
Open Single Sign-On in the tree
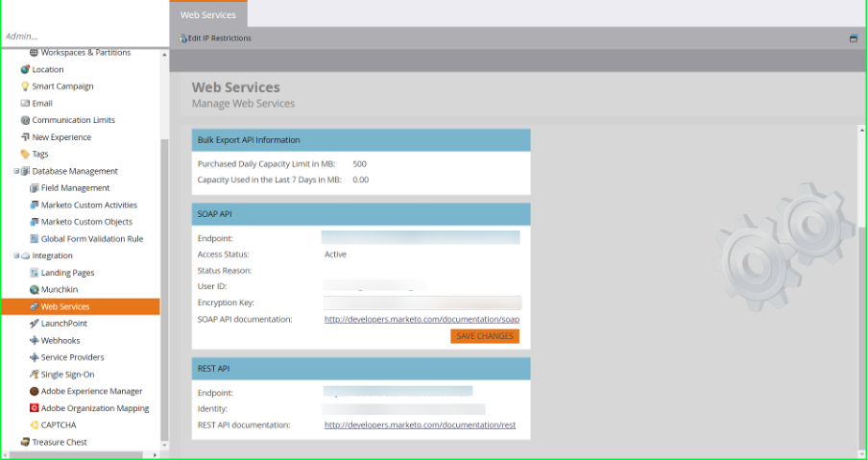point(67,375)
